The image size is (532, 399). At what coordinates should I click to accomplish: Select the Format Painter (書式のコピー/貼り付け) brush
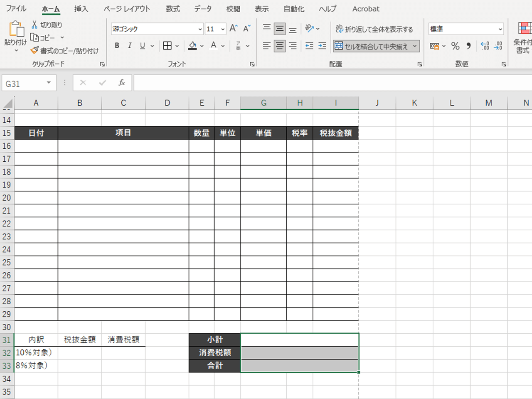35,50
